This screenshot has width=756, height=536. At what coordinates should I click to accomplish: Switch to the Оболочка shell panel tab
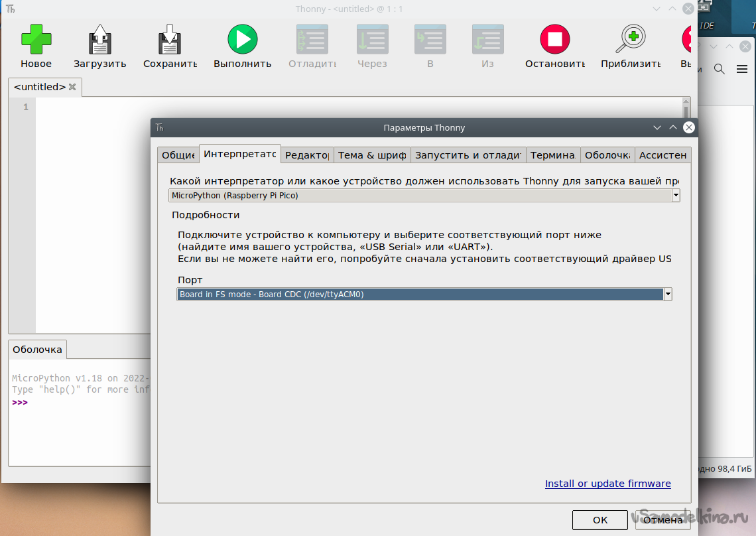37,350
